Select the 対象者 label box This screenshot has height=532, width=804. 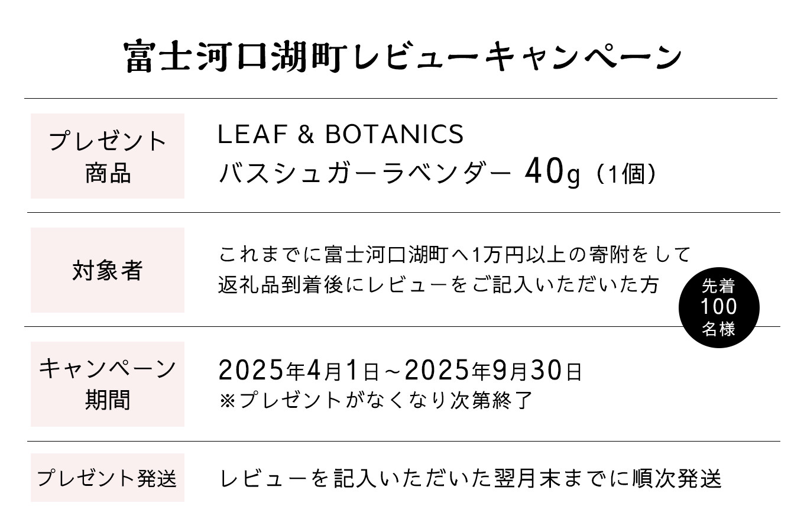[x=108, y=270]
